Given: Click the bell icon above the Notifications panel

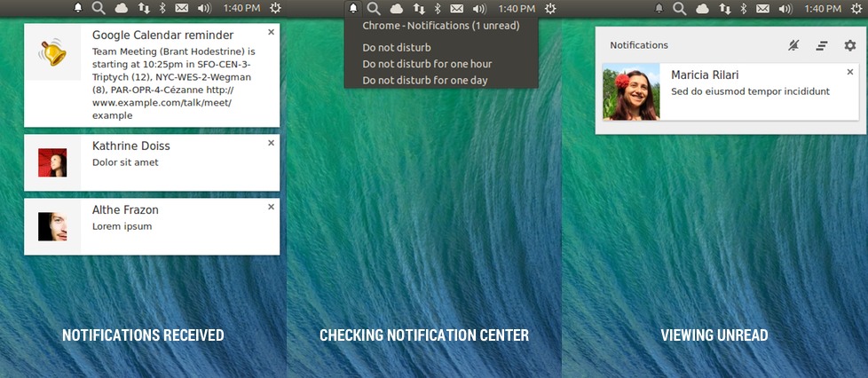Looking at the screenshot, I should pyautogui.click(x=659, y=8).
